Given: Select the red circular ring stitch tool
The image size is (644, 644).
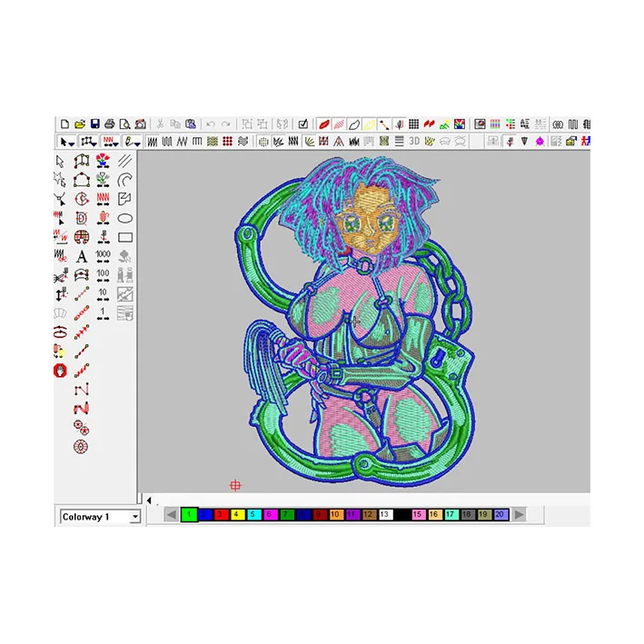Looking at the screenshot, I should (81, 447).
